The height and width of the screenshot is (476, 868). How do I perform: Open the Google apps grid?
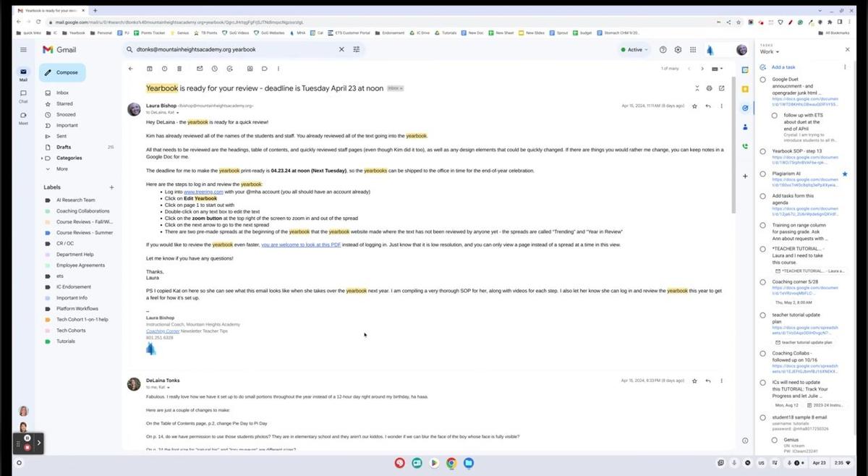[693, 49]
